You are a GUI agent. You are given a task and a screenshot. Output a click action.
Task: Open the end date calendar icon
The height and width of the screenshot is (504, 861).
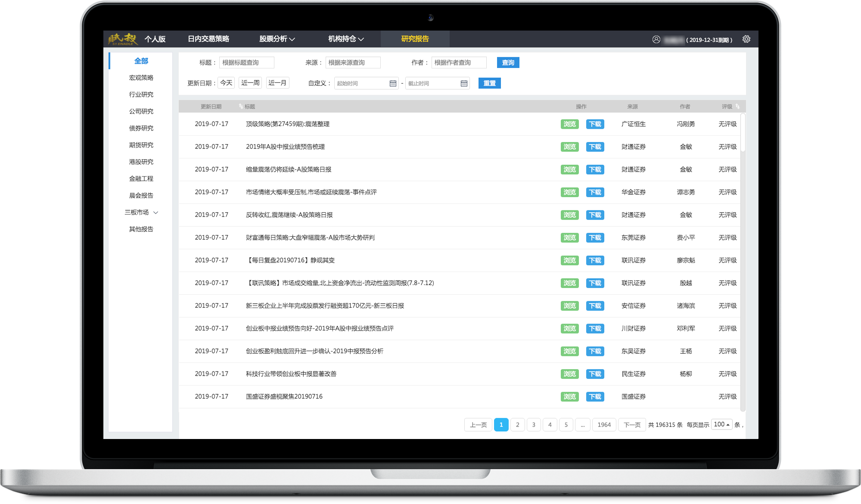(x=464, y=83)
